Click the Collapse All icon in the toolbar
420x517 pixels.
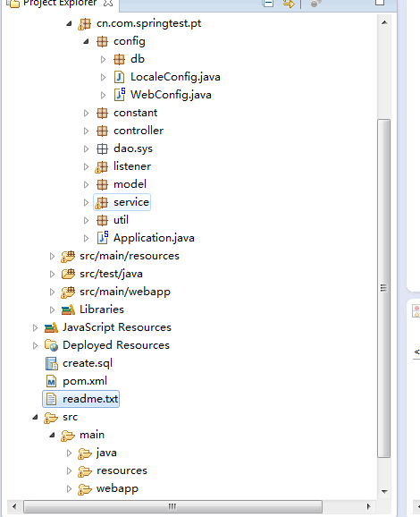(268, 3)
